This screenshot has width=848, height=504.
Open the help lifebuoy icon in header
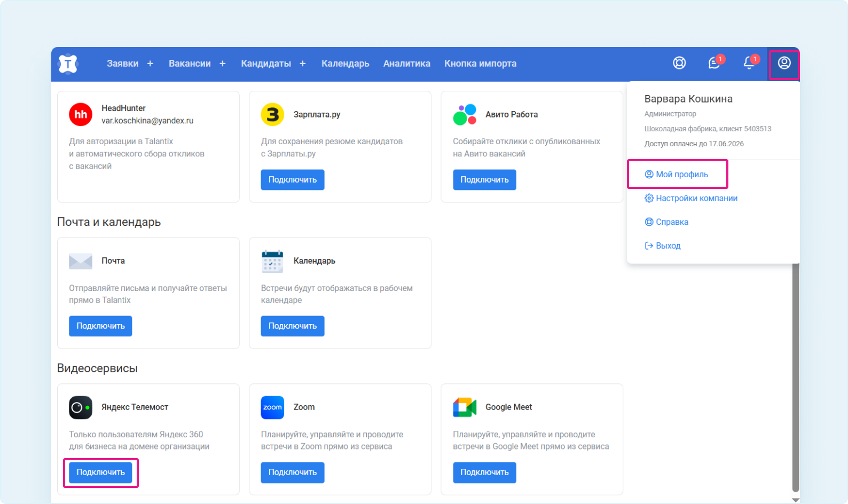point(679,63)
